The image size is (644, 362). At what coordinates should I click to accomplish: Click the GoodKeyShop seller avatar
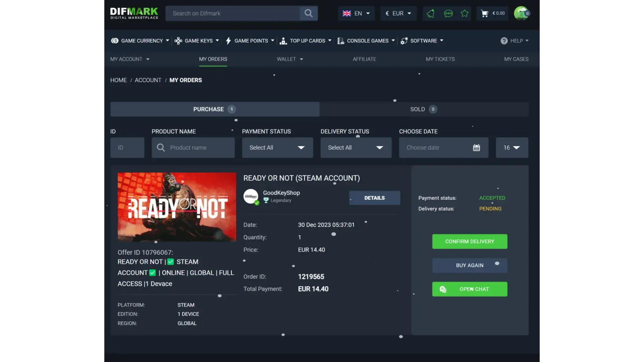pos(251,196)
